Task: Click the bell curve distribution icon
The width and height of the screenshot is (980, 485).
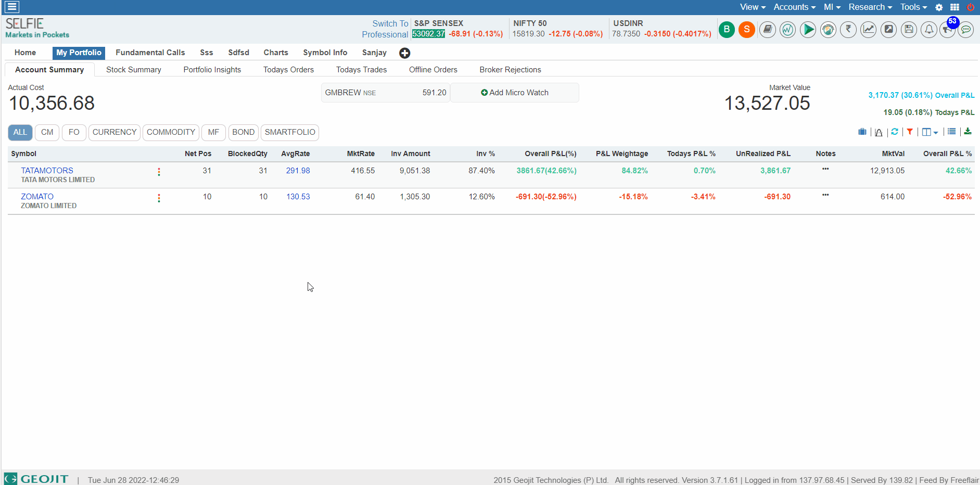Action: coord(879,132)
